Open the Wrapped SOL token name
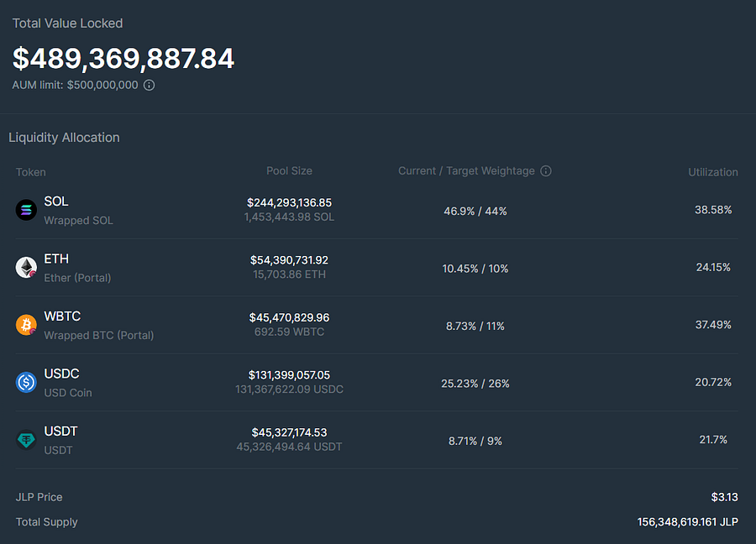The width and height of the screenshot is (756, 544). [79, 220]
